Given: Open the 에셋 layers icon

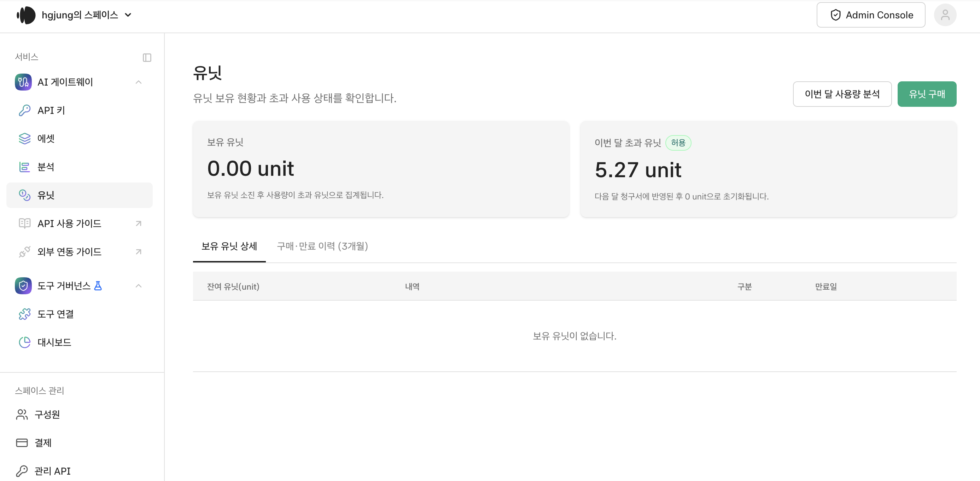Looking at the screenshot, I should tap(24, 139).
